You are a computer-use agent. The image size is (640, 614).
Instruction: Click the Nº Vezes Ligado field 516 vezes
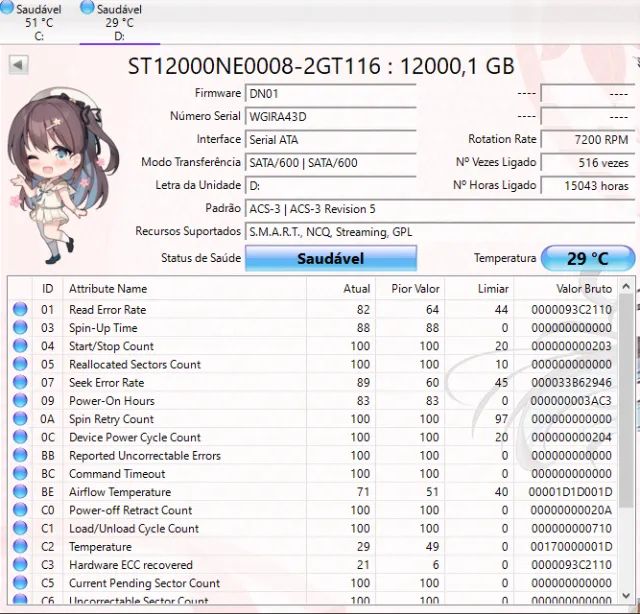click(588, 162)
